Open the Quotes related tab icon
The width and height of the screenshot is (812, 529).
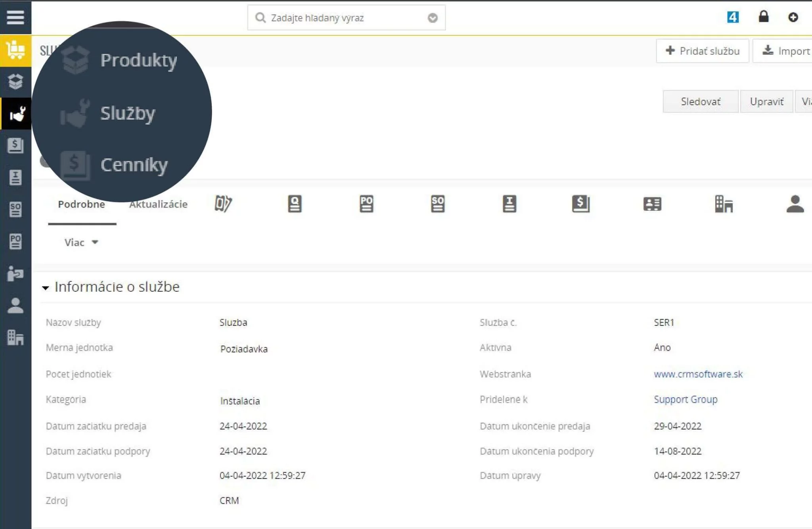[x=295, y=204]
